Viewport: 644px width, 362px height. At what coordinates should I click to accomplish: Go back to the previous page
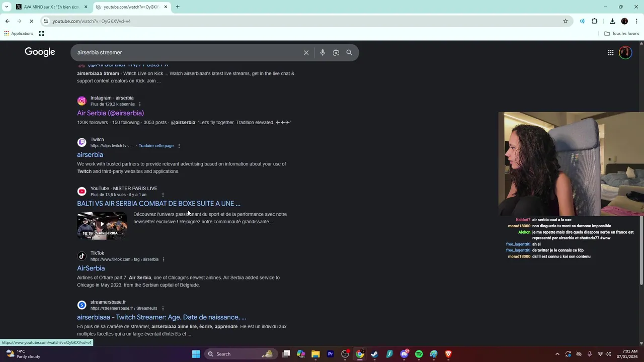pyautogui.click(x=7, y=21)
